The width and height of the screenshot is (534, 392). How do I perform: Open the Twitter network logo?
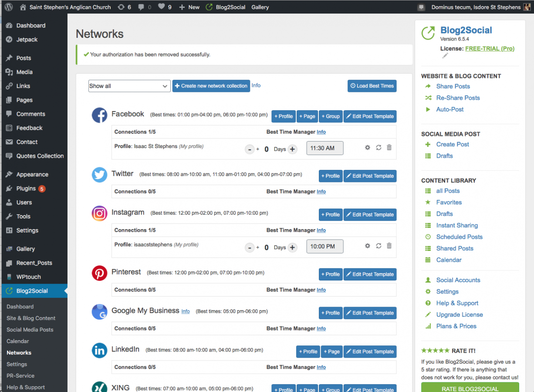pyautogui.click(x=99, y=175)
